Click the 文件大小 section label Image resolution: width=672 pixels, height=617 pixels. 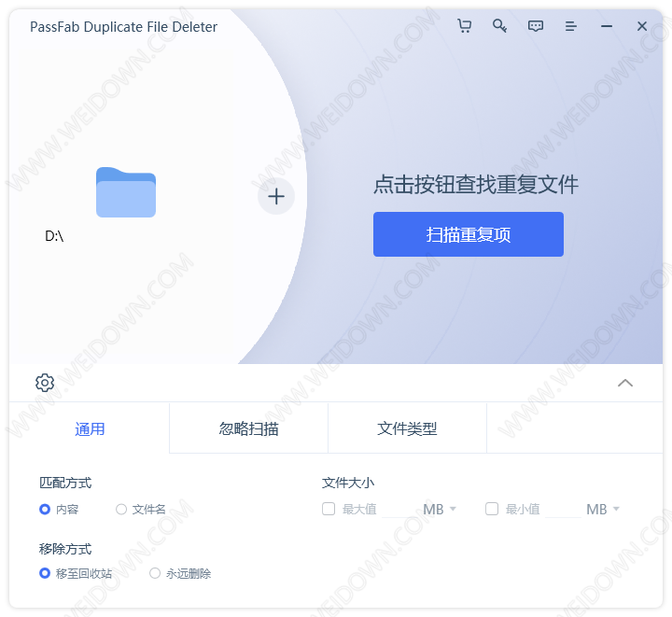348,483
